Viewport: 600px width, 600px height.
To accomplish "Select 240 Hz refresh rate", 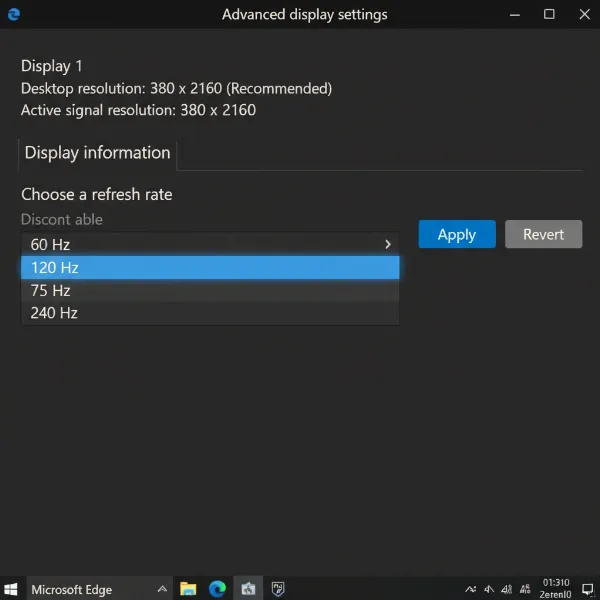I will pyautogui.click(x=210, y=313).
